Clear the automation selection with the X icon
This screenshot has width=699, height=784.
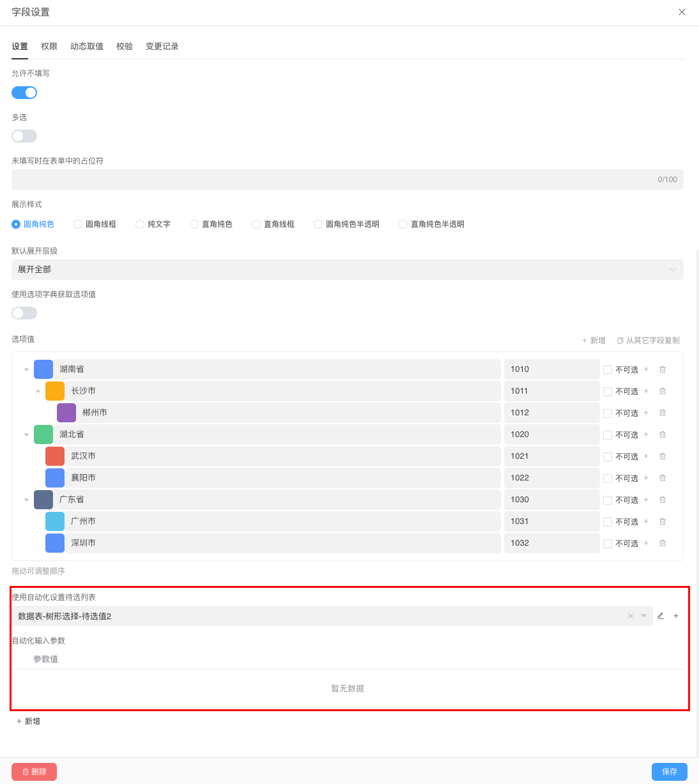pyautogui.click(x=630, y=615)
